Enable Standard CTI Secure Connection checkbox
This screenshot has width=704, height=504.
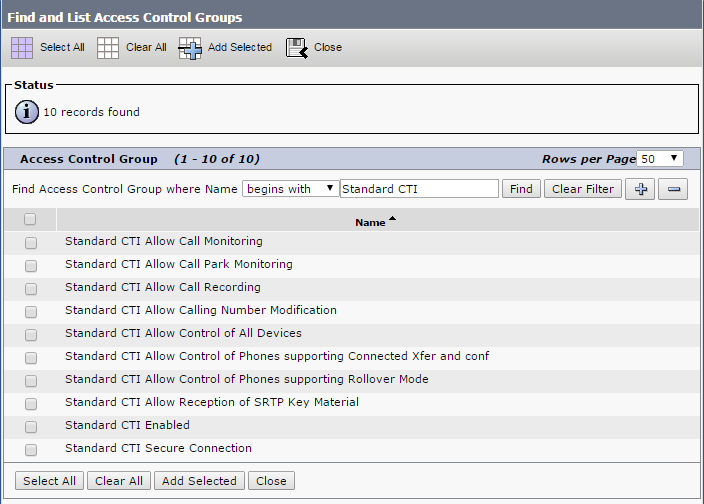tap(31, 449)
